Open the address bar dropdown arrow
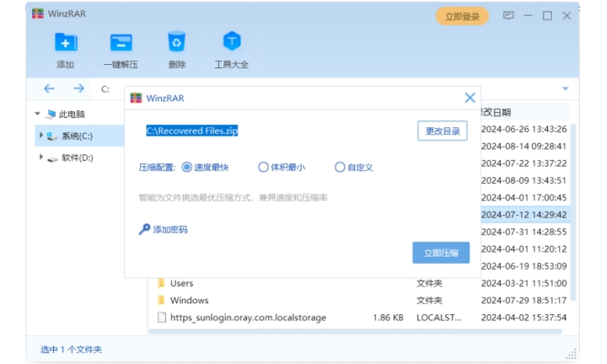Viewport: 607px width, 364px height. pyautogui.click(x=565, y=89)
